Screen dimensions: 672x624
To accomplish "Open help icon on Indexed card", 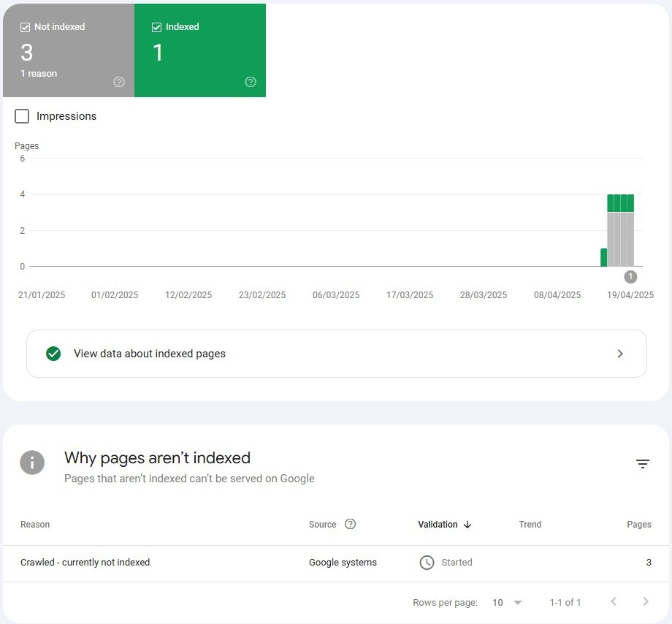I will 251,82.
